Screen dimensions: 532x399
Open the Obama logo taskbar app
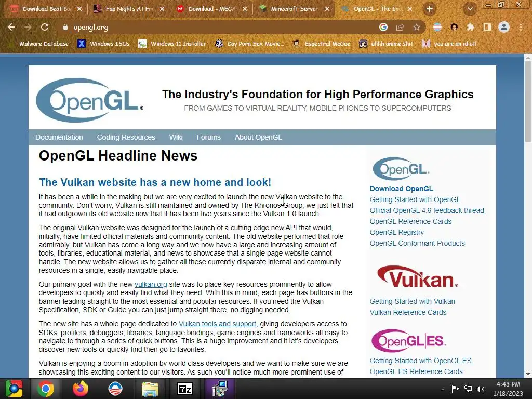[x=115, y=389]
